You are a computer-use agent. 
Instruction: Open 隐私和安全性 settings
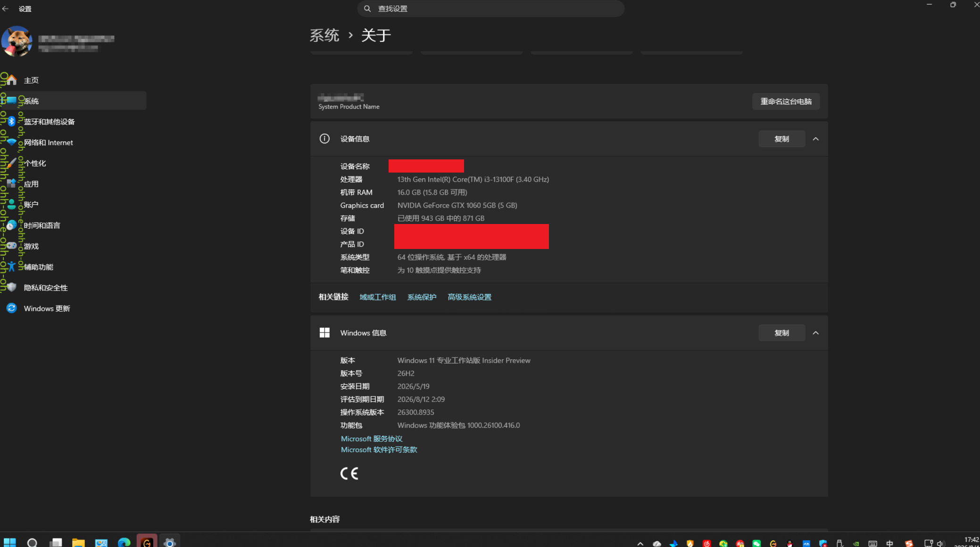coord(73,288)
